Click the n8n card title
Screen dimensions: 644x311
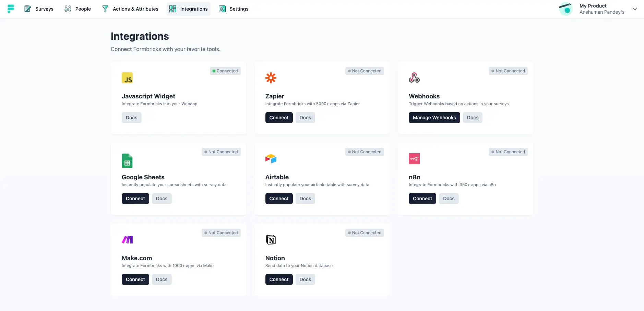(x=415, y=177)
